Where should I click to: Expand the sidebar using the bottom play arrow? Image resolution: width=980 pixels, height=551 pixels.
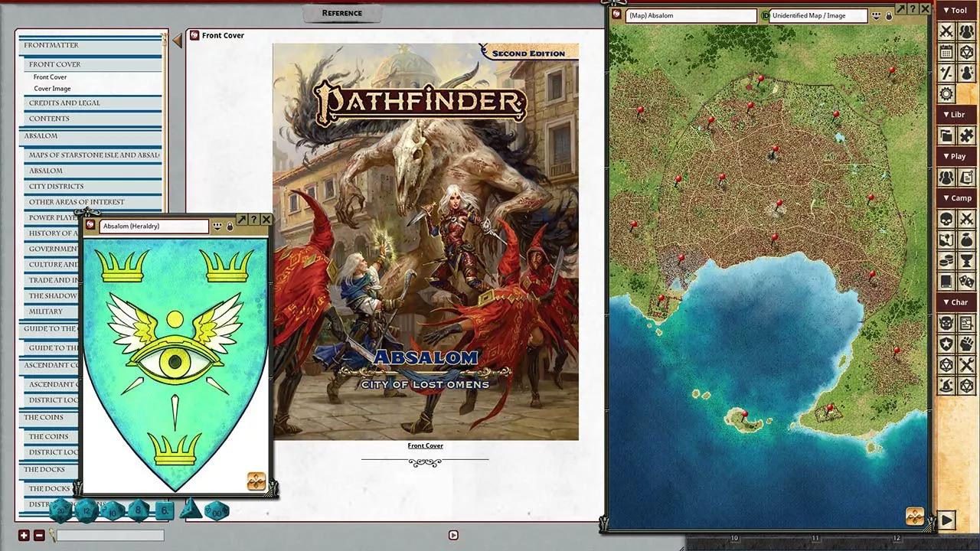point(947,520)
